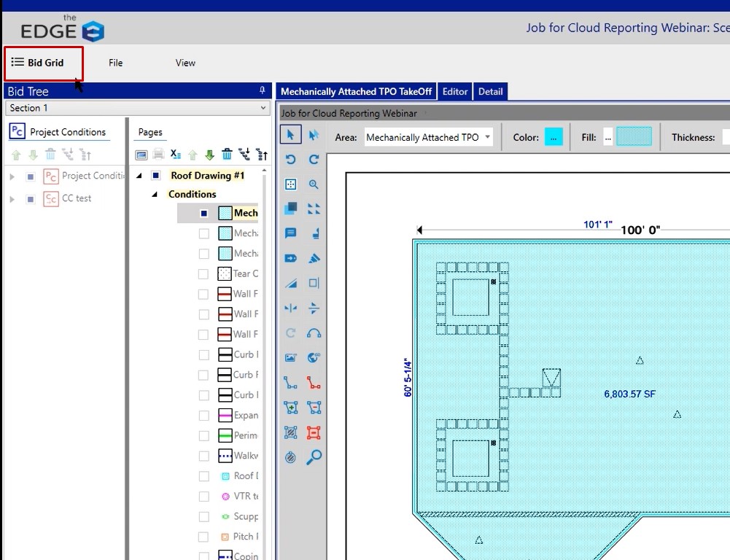Viewport: 730px width, 560px height.
Task: Select the arrow pointer tool
Action: [290, 135]
